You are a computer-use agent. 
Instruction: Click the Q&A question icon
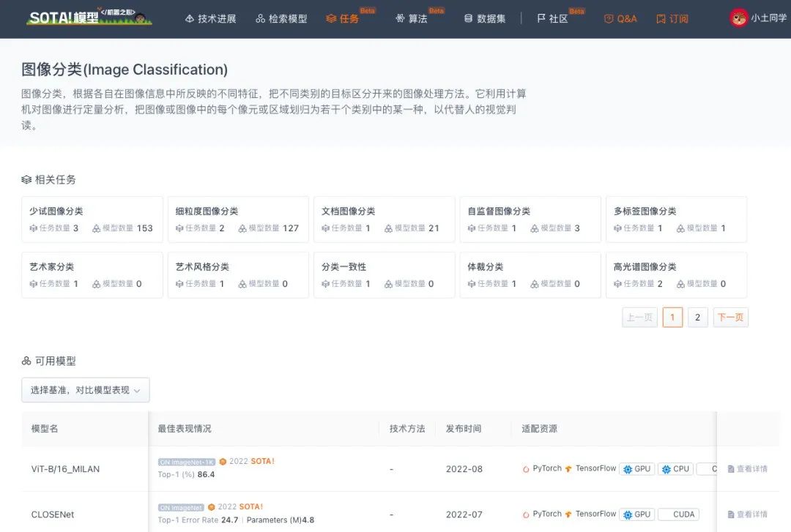609,18
